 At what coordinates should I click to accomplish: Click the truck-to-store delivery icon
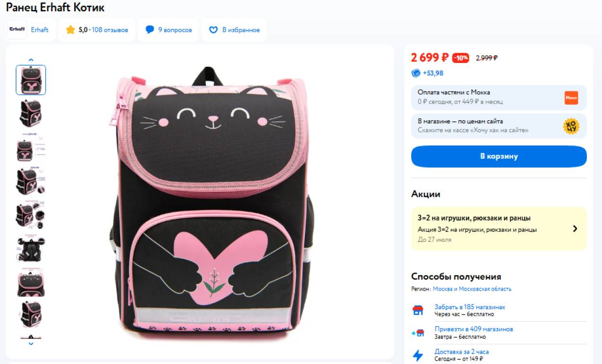tap(418, 333)
